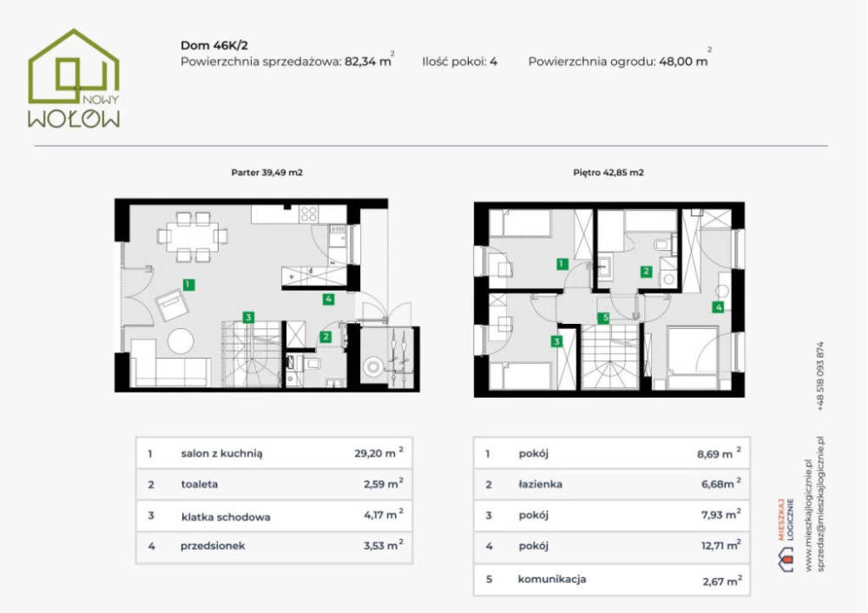Screen dimensions: 868x613
Task: Select the łazienka 6,68 m² table row
Action: (x=612, y=484)
